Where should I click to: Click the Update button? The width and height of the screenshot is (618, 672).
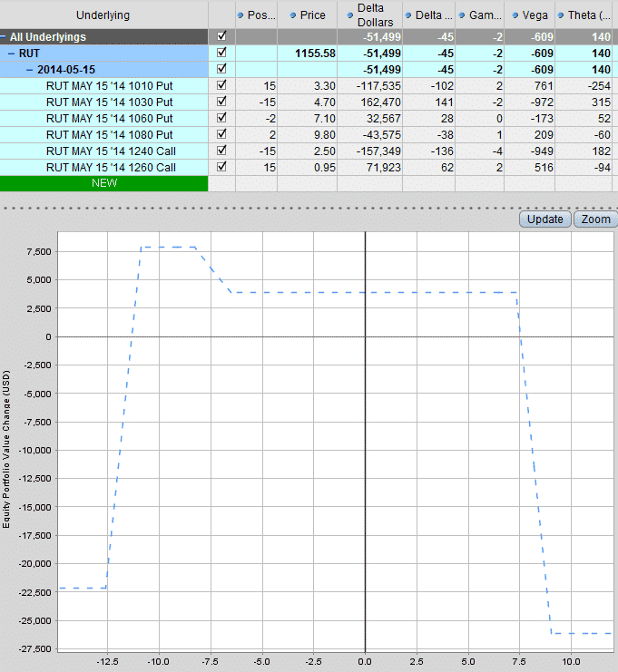click(545, 219)
